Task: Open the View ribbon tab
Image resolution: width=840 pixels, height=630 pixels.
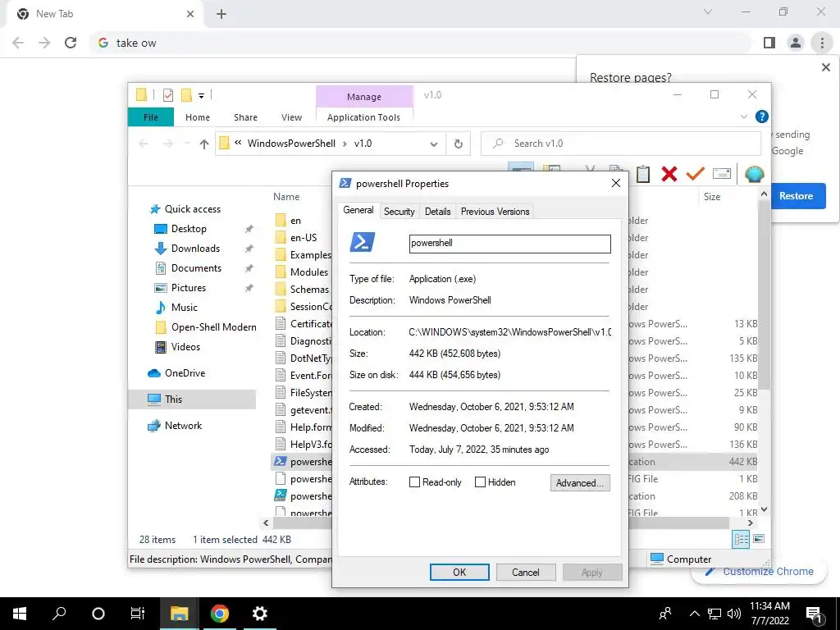Action: tap(291, 117)
